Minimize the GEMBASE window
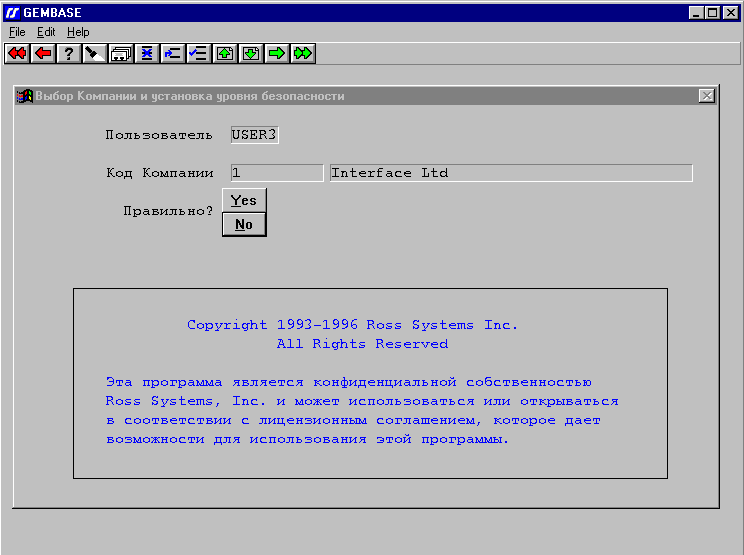The width and height of the screenshot is (744, 555). coord(696,13)
